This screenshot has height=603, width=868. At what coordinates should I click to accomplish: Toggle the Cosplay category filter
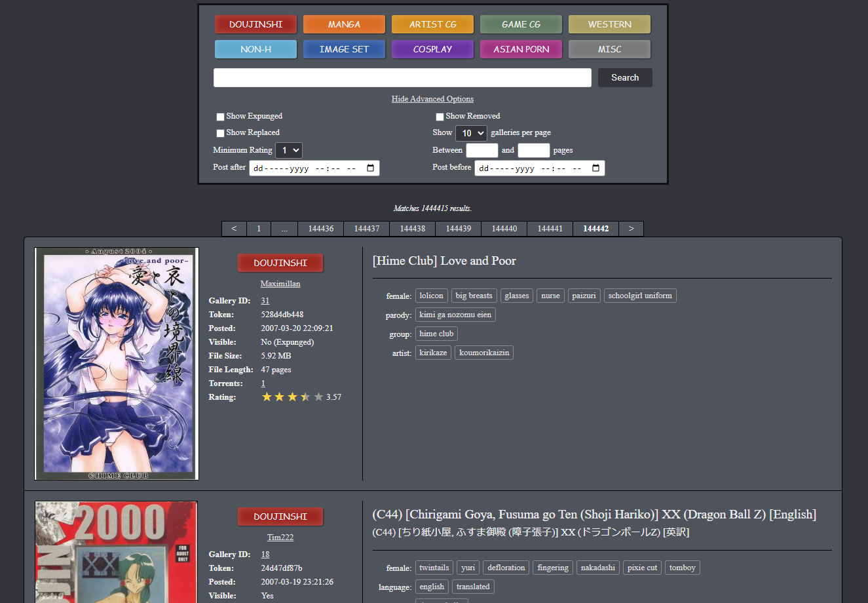click(x=432, y=49)
